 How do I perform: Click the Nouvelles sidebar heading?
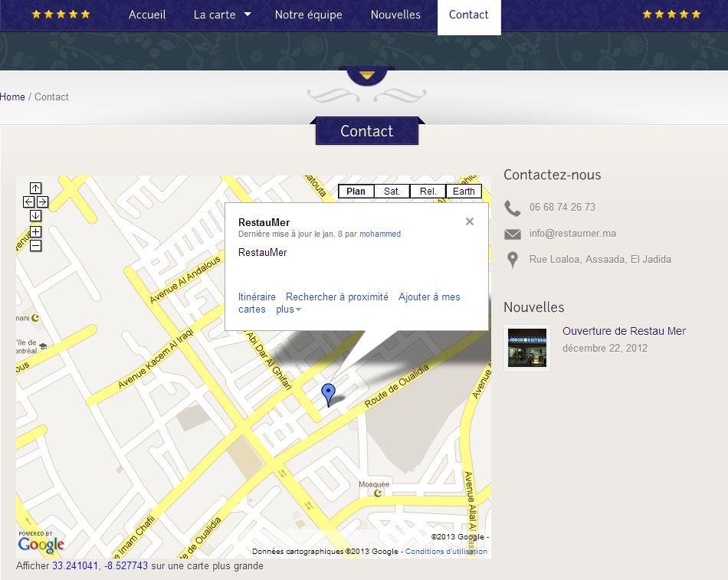pyautogui.click(x=534, y=307)
